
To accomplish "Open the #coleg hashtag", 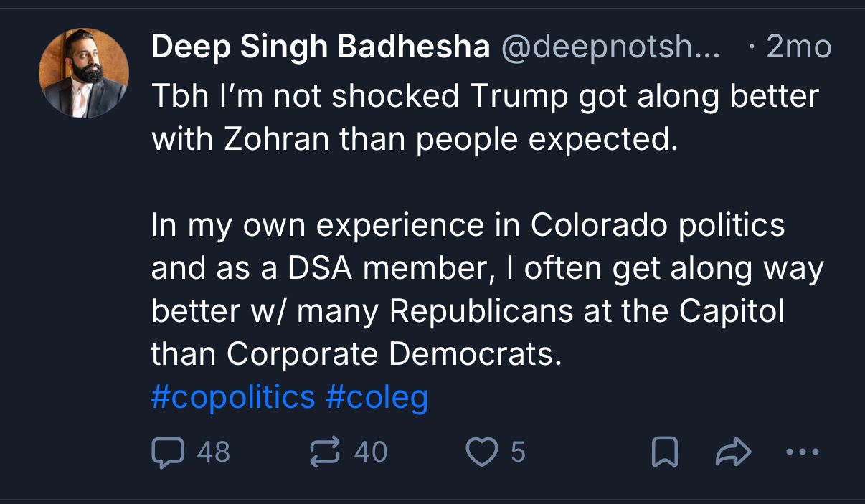I will tap(377, 396).
